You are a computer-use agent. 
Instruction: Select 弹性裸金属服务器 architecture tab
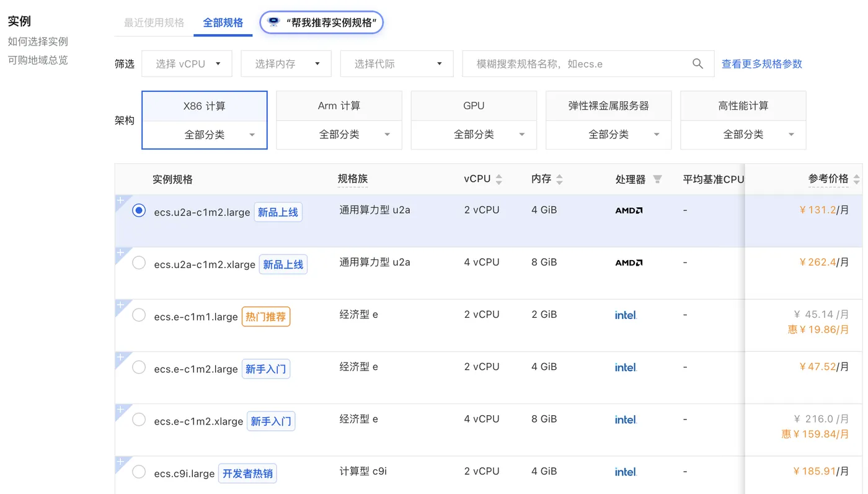(608, 106)
